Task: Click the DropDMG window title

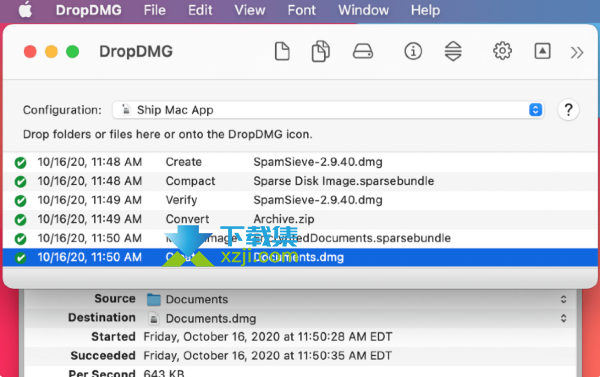Action: click(136, 51)
